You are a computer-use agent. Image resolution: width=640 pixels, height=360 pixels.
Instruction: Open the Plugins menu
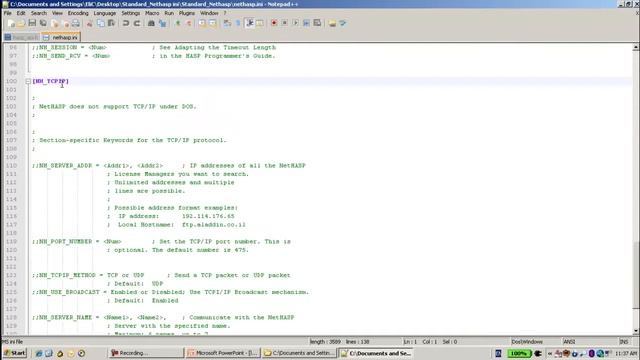click(x=187, y=13)
